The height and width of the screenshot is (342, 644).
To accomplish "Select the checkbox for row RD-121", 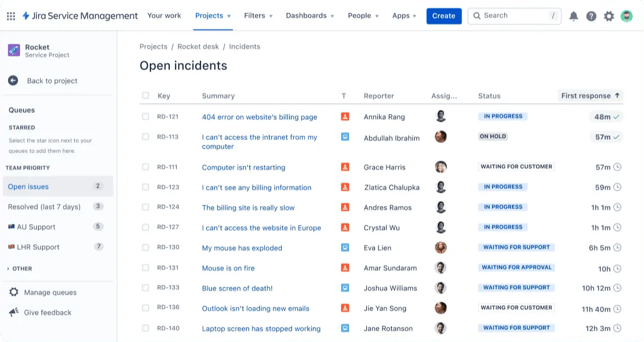I will [145, 117].
